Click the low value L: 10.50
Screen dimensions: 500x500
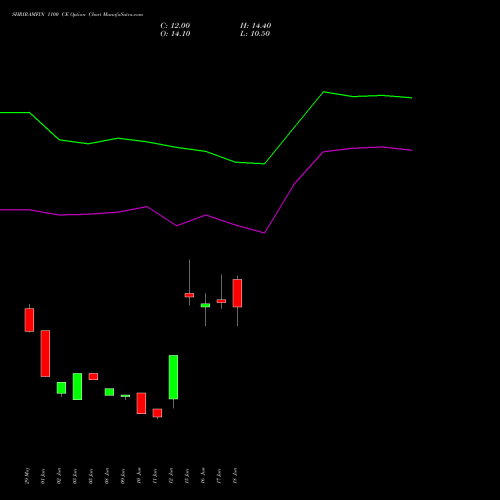255,34
